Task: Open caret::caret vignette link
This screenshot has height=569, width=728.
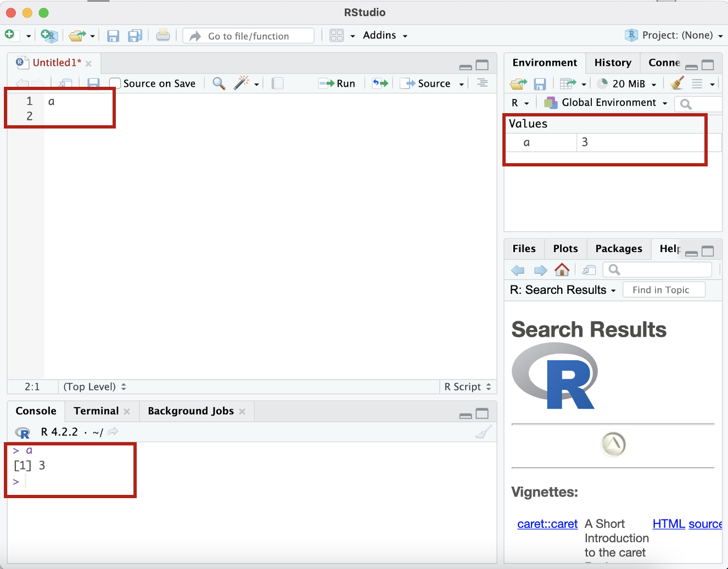Action: point(547,524)
